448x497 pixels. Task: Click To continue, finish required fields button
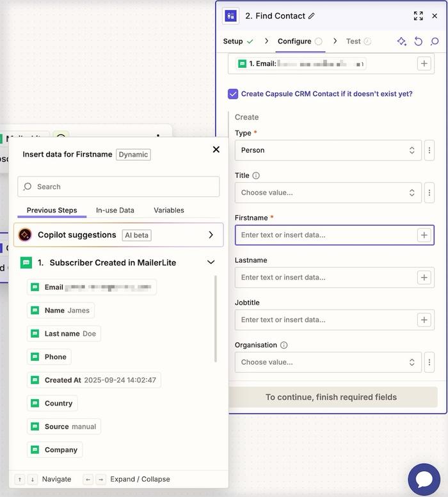pos(333,397)
